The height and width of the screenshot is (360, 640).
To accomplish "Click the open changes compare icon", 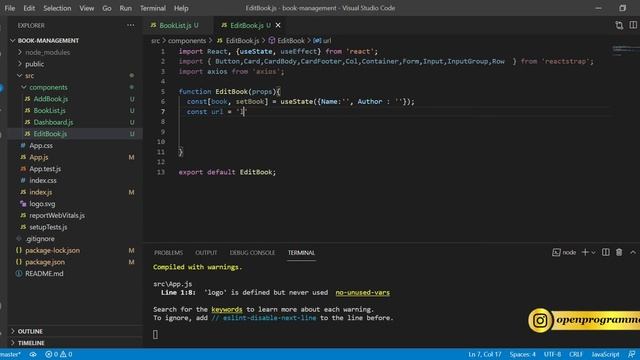I will click(x=619, y=25).
